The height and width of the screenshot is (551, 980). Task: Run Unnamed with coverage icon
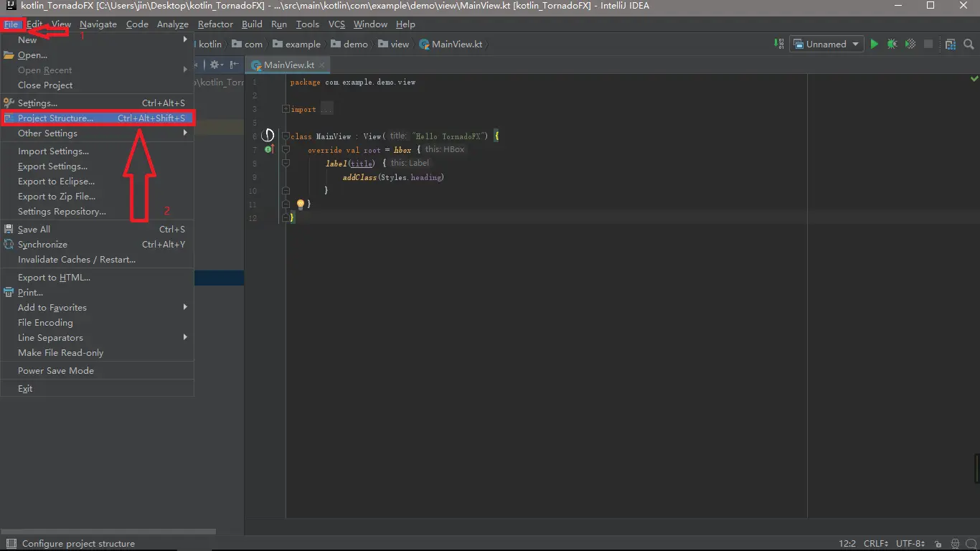pyautogui.click(x=910, y=44)
